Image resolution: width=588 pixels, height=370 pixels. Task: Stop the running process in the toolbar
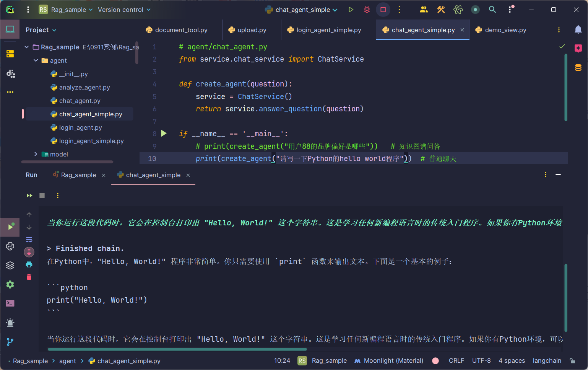pos(383,10)
